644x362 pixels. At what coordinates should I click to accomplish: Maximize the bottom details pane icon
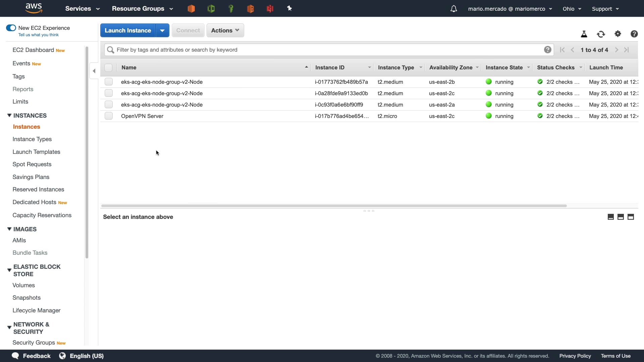pyautogui.click(x=631, y=217)
